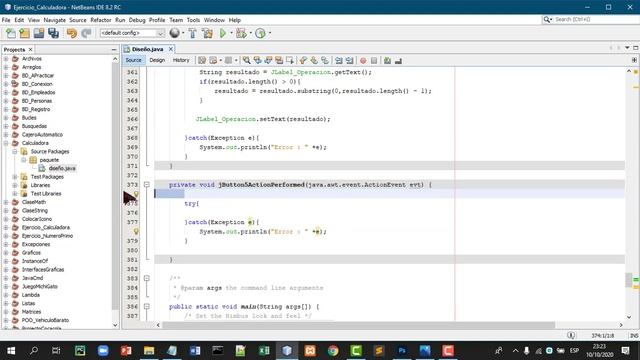Click the Find Selection magnifier icon in editor toolbar
The height and width of the screenshot is (360, 640).
pyautogui.click(x=247, y=60)
